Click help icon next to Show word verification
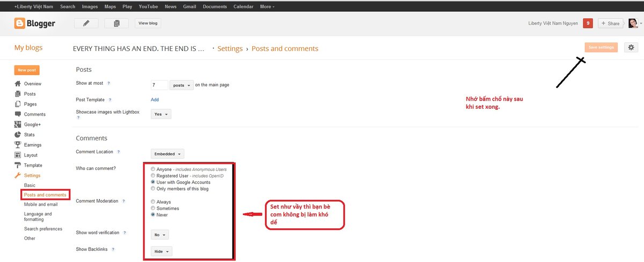Viewport: 644px width, 262px height. [x=125, y=233]
